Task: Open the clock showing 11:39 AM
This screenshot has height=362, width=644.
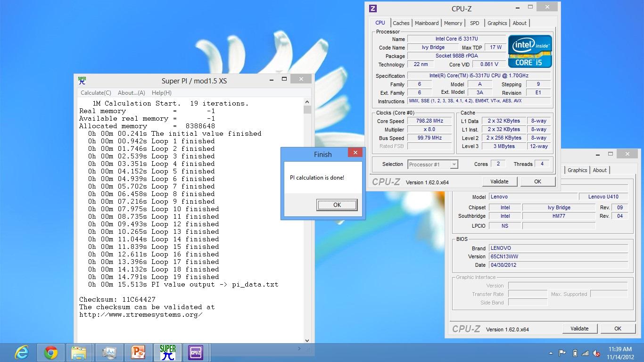Action: 620,349
